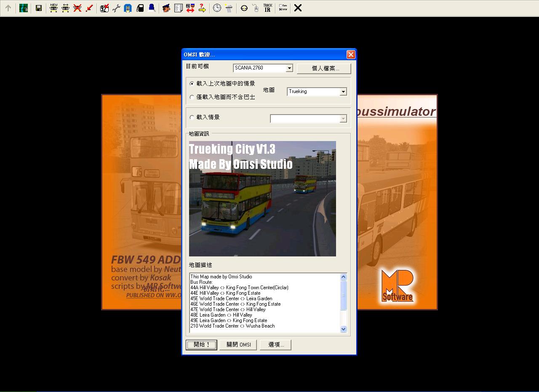Select the 載入情景 radio button
539x392 pixels.
[x=192, y=117]
